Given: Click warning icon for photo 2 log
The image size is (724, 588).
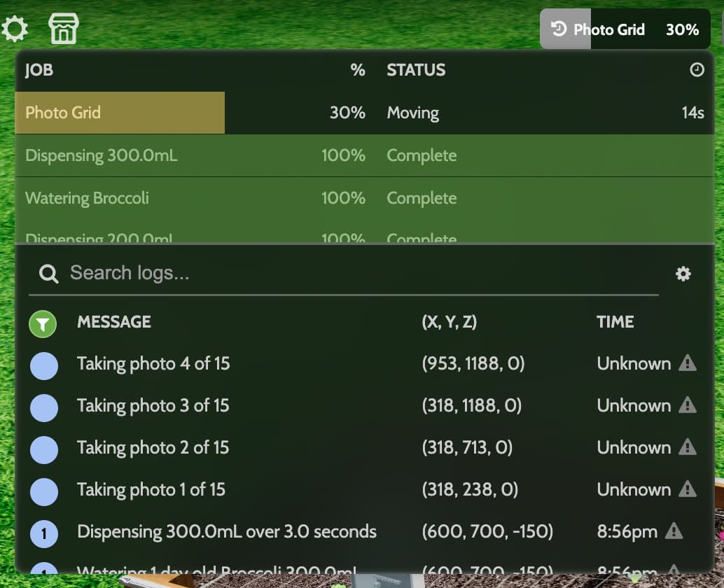Looking at the screenshot, I should coord(688,447).
